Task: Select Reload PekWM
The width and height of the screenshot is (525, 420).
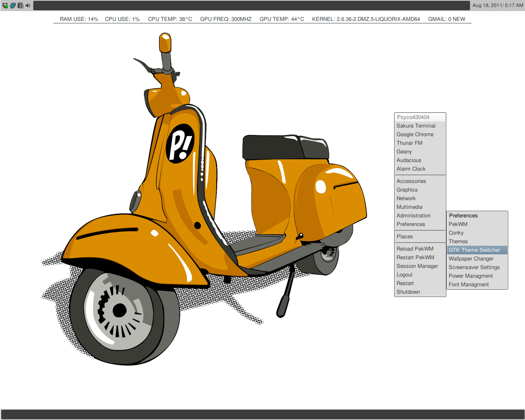Action: coord(420,249)
